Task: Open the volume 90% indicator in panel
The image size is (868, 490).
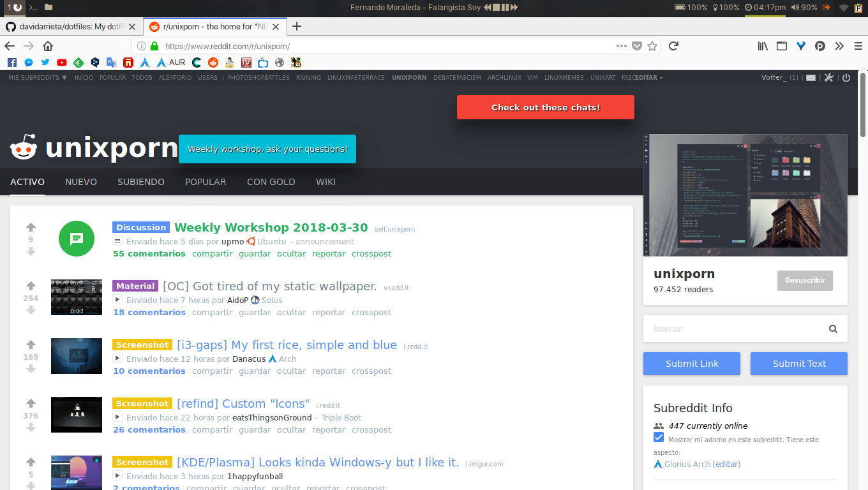Action: coord(804,8)
